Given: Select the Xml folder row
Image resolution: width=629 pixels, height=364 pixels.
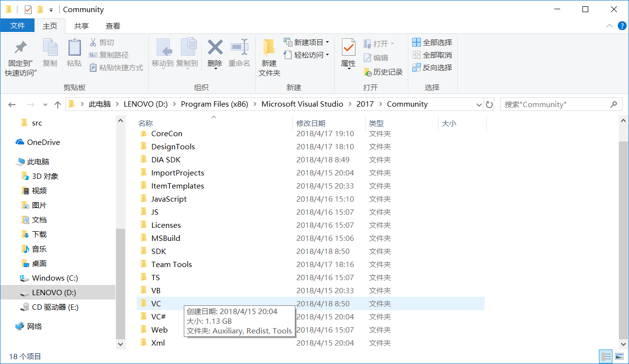Looking at the screenshot, I should 311,343.
